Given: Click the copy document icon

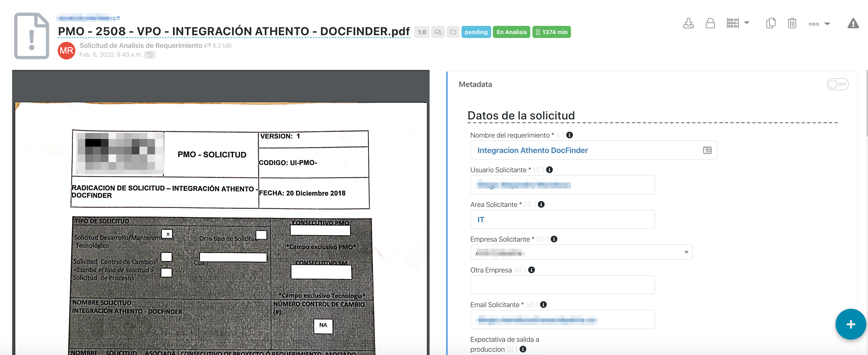Looking at the screenshot, I should click(770, 23).
